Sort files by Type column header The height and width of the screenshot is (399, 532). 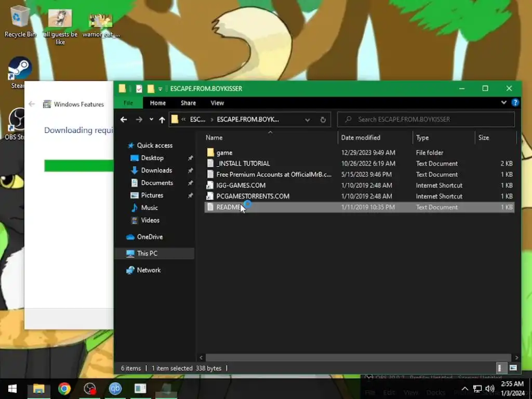pos(422,137)
